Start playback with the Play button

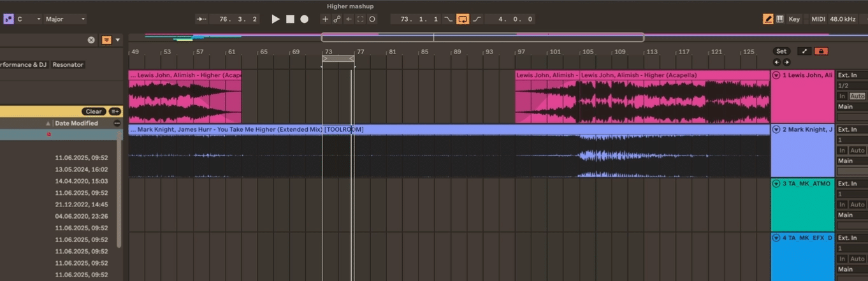click(275, 19)
